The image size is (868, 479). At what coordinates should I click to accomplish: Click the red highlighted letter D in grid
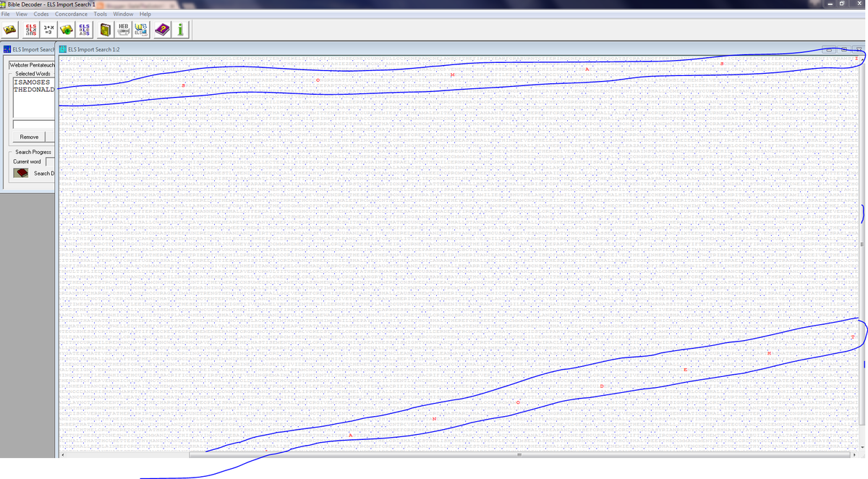(x=602, y=386)
